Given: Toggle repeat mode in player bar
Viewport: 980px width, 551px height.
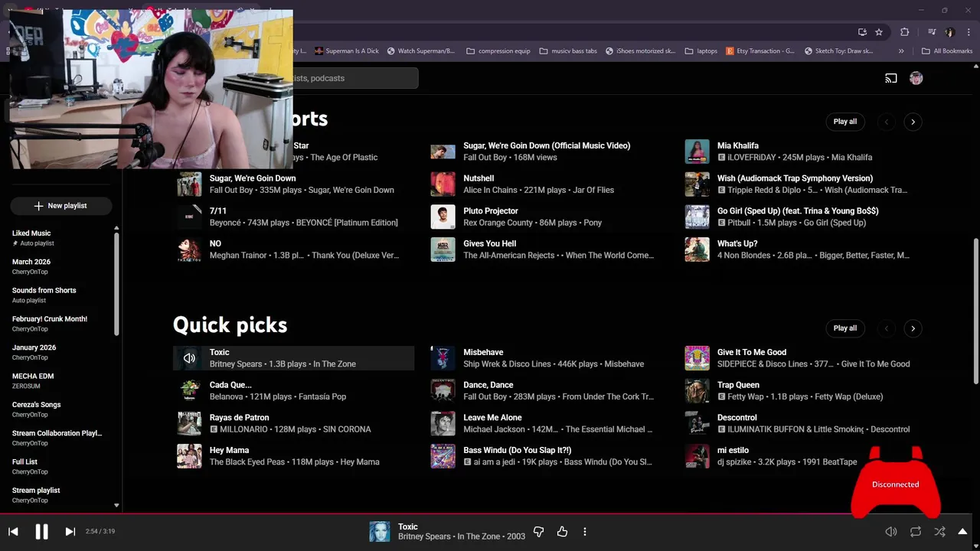Looking at the screenshot, I should (x=916, y=531).
